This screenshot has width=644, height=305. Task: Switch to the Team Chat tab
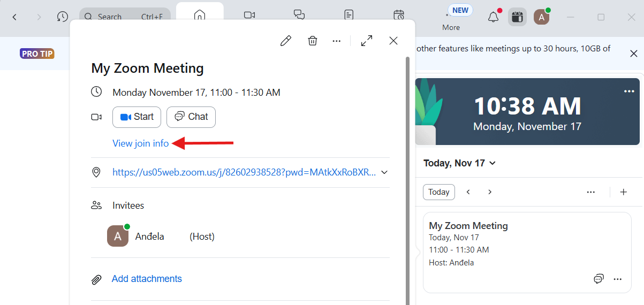(299, 15)
